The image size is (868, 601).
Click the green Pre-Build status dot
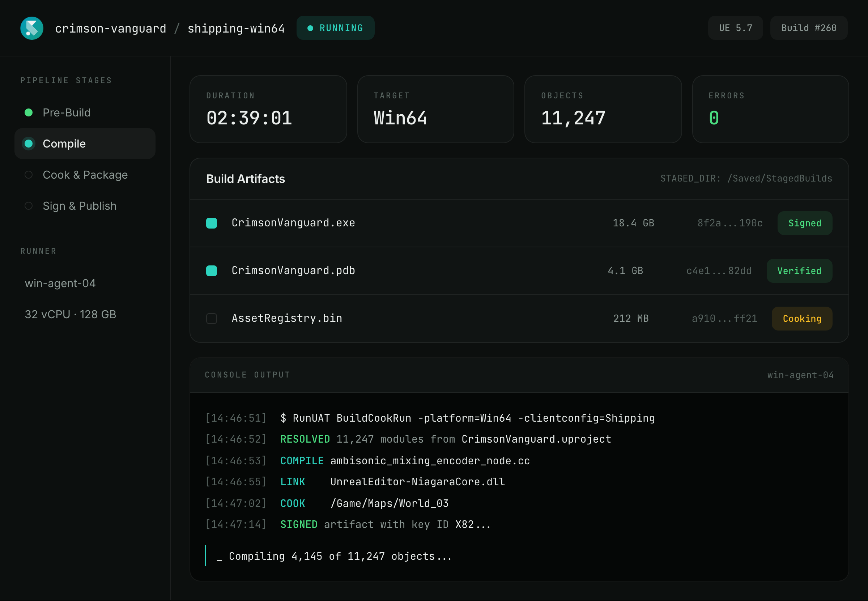tap(29, 112)
